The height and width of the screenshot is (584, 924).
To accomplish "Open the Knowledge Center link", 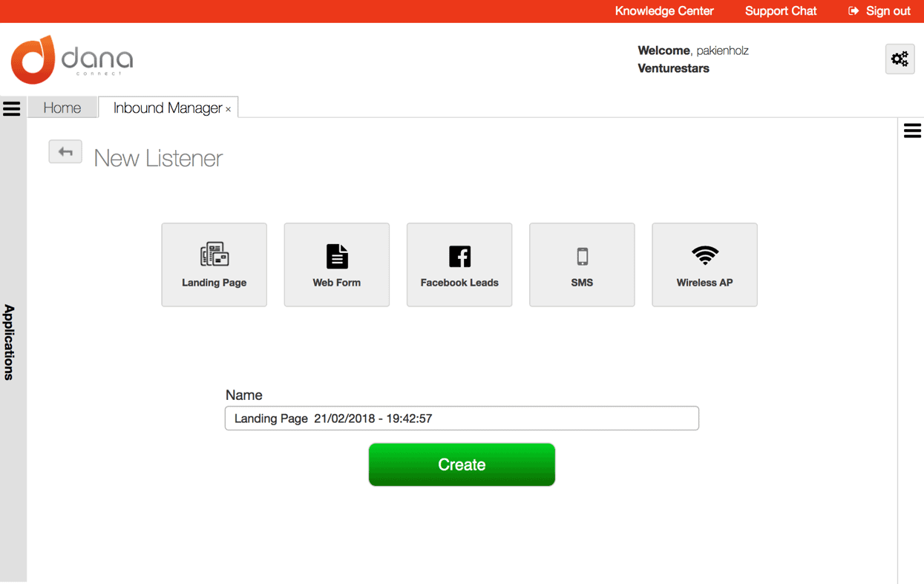I will point(664,11).
